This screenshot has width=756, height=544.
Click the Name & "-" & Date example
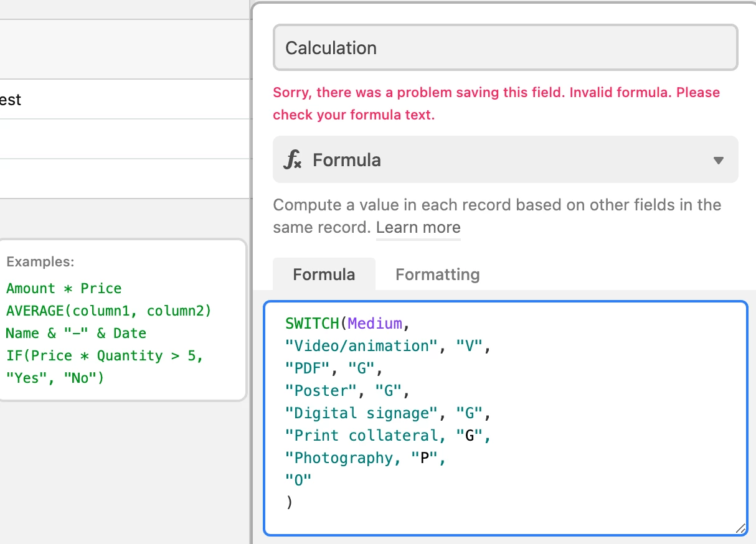coord(77,333)
